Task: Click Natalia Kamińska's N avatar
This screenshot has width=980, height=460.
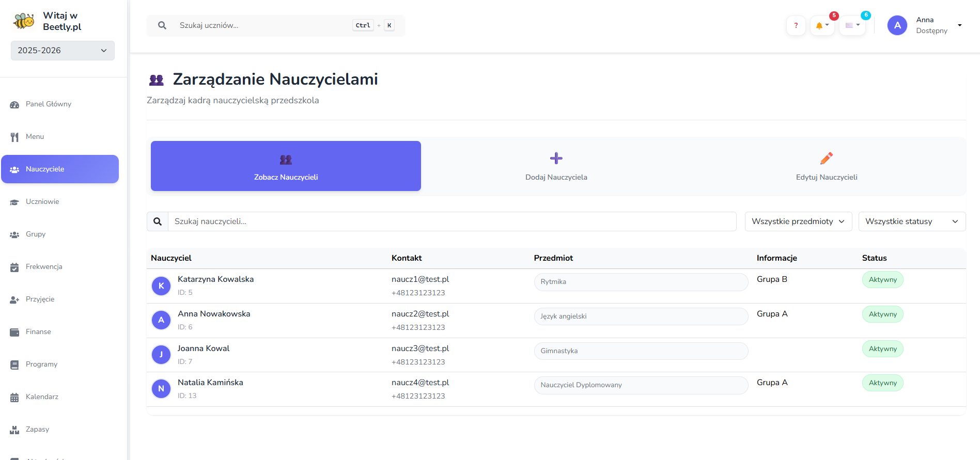Action: coord(161,389)
